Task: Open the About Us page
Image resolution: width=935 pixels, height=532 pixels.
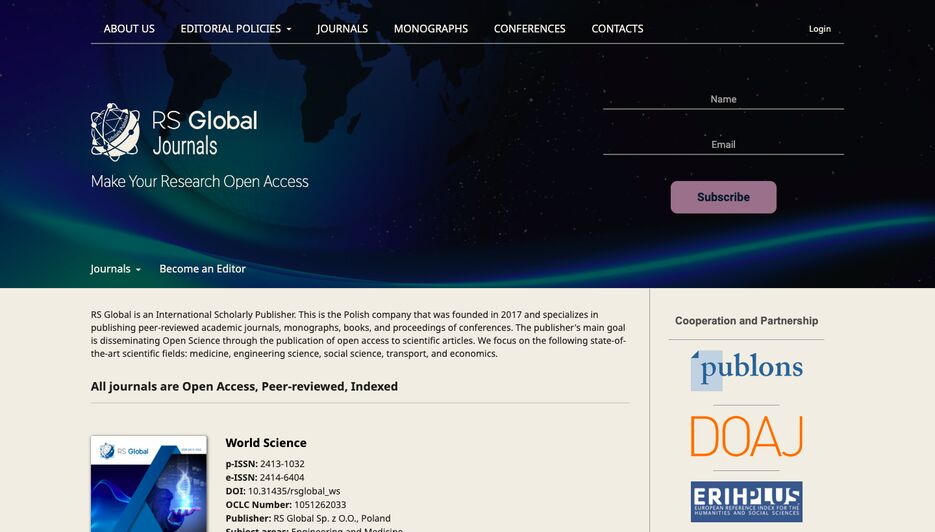Action: pos(129,29)
